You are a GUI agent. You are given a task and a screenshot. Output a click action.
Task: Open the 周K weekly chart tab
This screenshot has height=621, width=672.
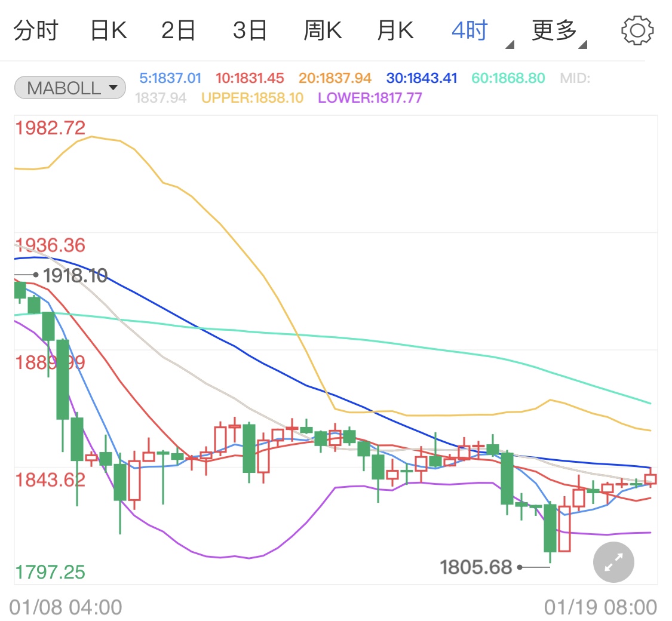point(323,30)
